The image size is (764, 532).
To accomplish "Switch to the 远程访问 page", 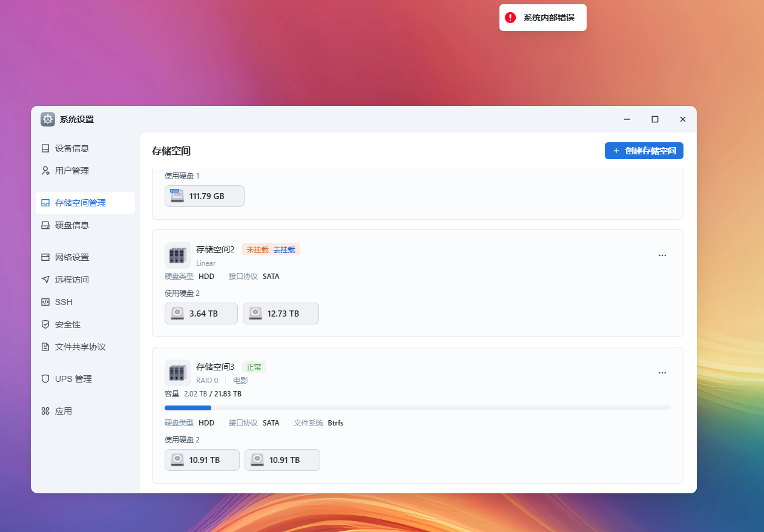I will [x=85, y=280].
